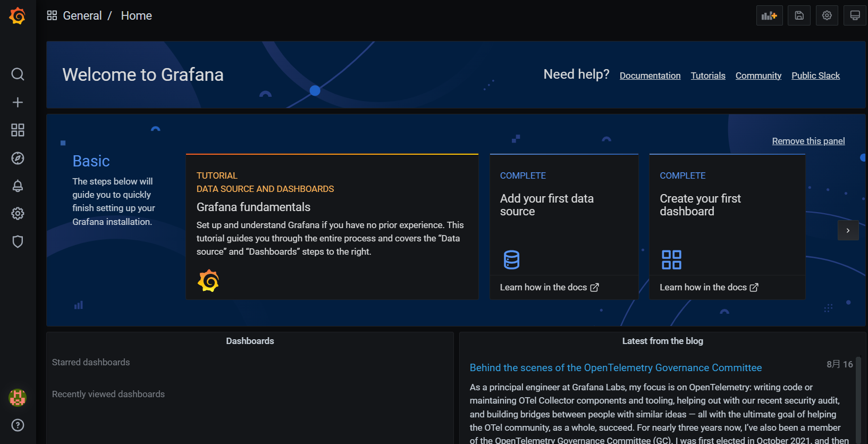
Task: Click the Grafana logo in the sidebar
Action: (x=18, y=16)
